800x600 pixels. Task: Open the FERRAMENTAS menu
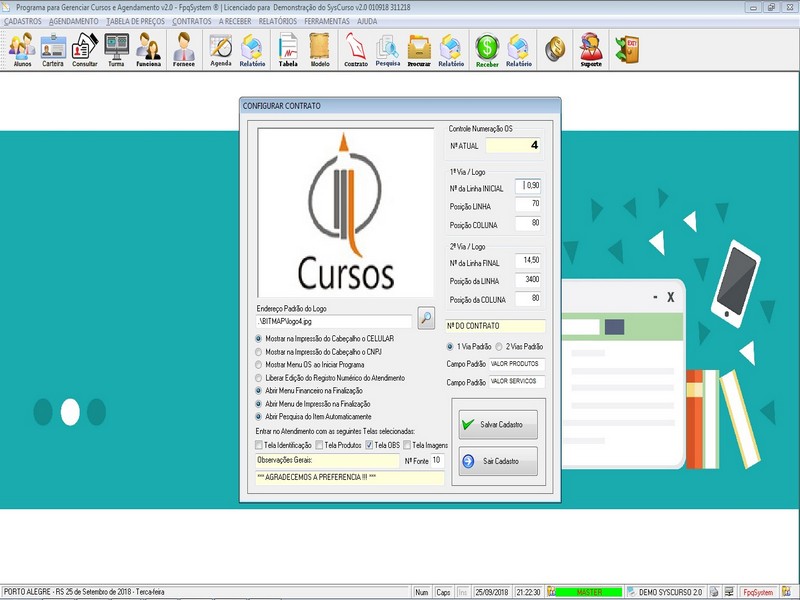tap(327, 21)
